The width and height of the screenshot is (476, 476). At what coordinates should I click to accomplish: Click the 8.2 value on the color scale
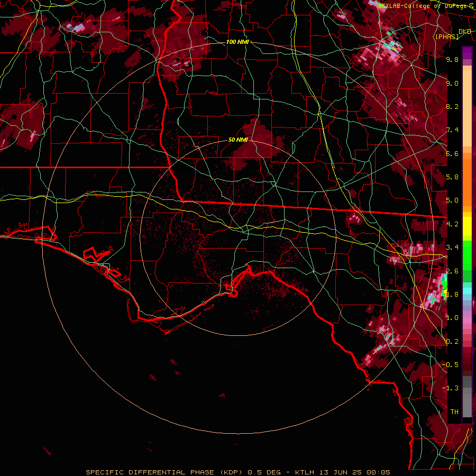click(452, 106)
